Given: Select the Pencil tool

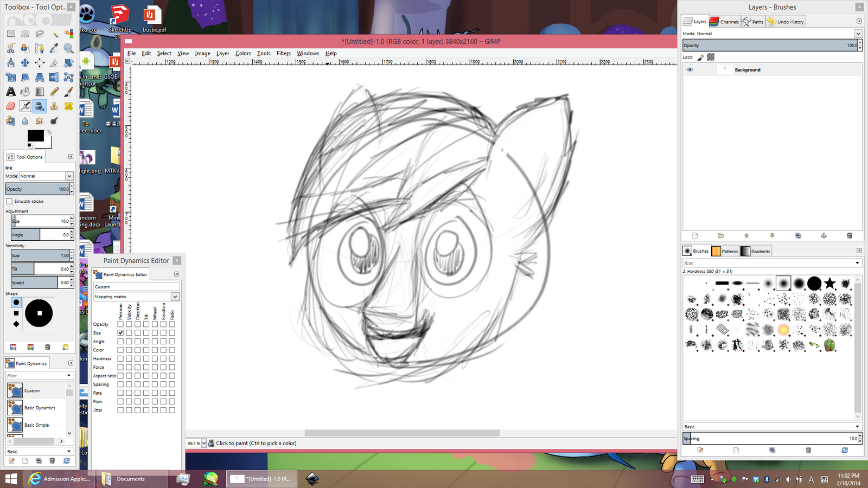Looking at the screenshot, I should [54, 92].
